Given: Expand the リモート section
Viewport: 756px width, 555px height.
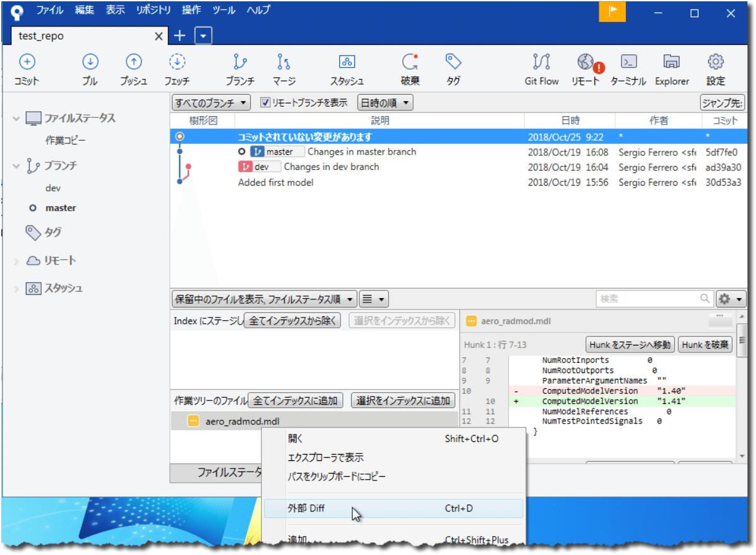Looking at the screenshot, I should (x=16, y=261).
